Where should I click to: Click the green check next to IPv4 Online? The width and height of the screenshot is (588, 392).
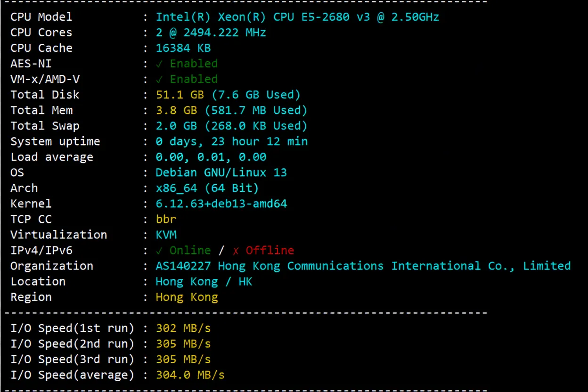(x=160, y=250)
